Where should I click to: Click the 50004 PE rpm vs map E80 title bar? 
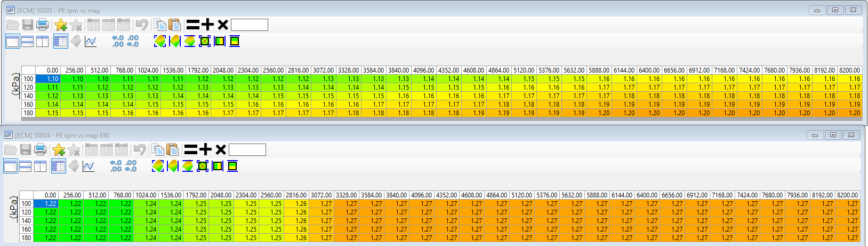(373, 135)
